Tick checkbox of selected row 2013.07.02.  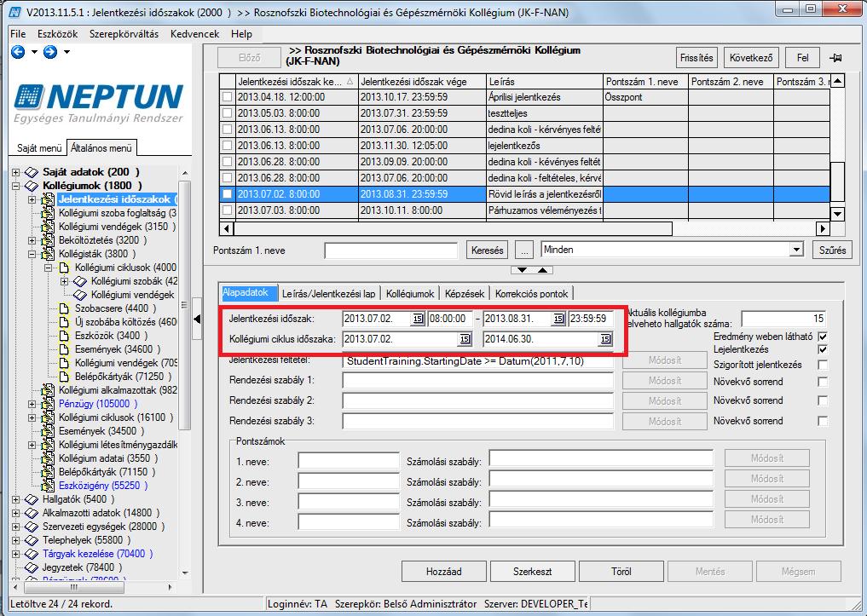pyautogui.click(x=228, y=194)
